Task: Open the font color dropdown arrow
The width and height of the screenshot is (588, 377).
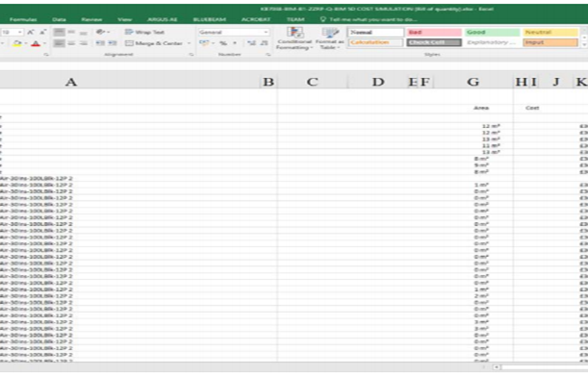Action: coord(44,43)
